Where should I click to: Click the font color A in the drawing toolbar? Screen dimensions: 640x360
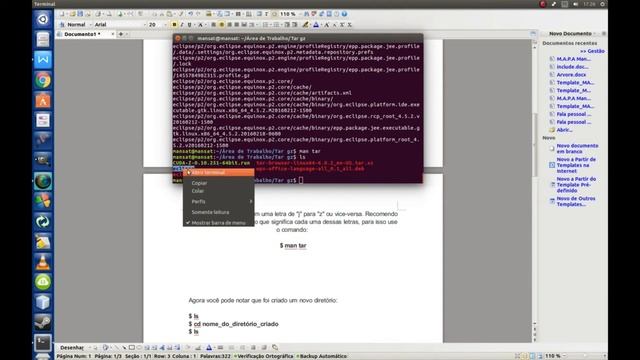click(x=209, y=348)
